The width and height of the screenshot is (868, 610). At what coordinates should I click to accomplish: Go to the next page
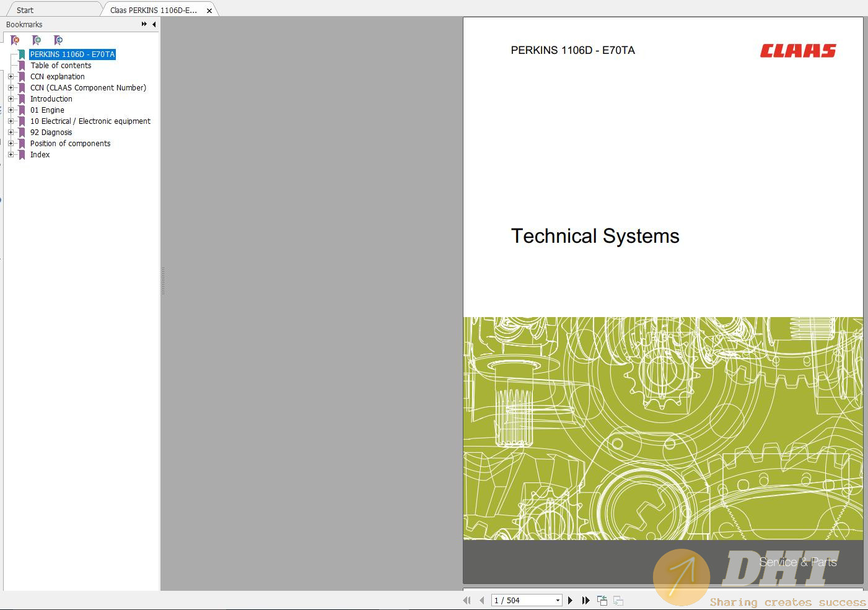[570, 600]
